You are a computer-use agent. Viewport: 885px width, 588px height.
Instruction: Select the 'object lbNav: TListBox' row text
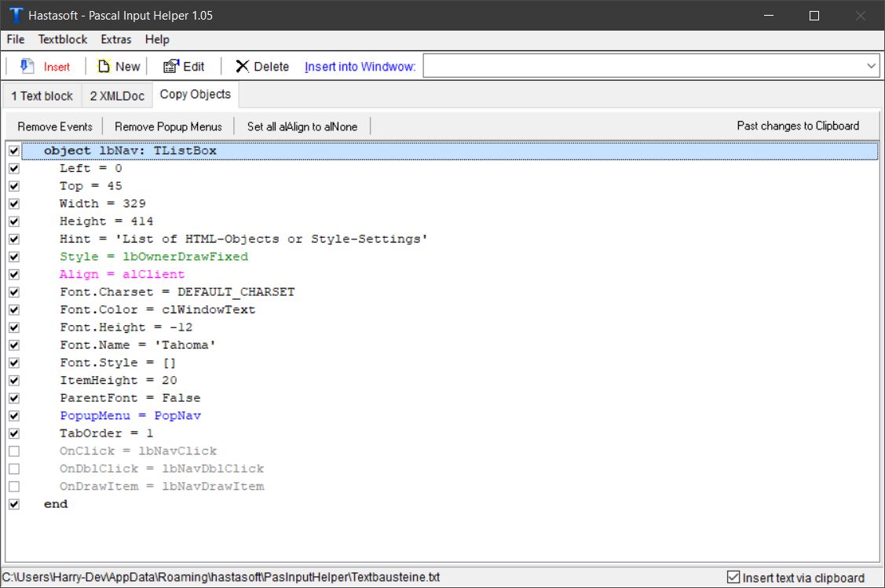[130, 151]
